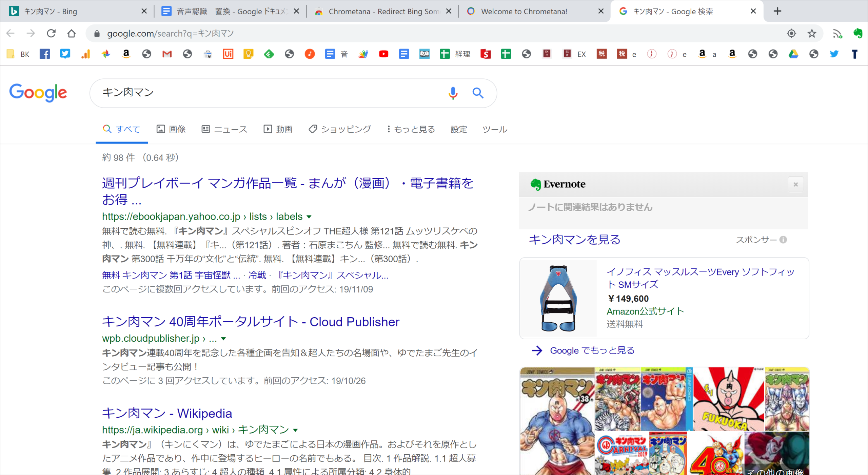
Task: Select the 画像 search filter
Action: pyautogui.click(x=171, y=129)
